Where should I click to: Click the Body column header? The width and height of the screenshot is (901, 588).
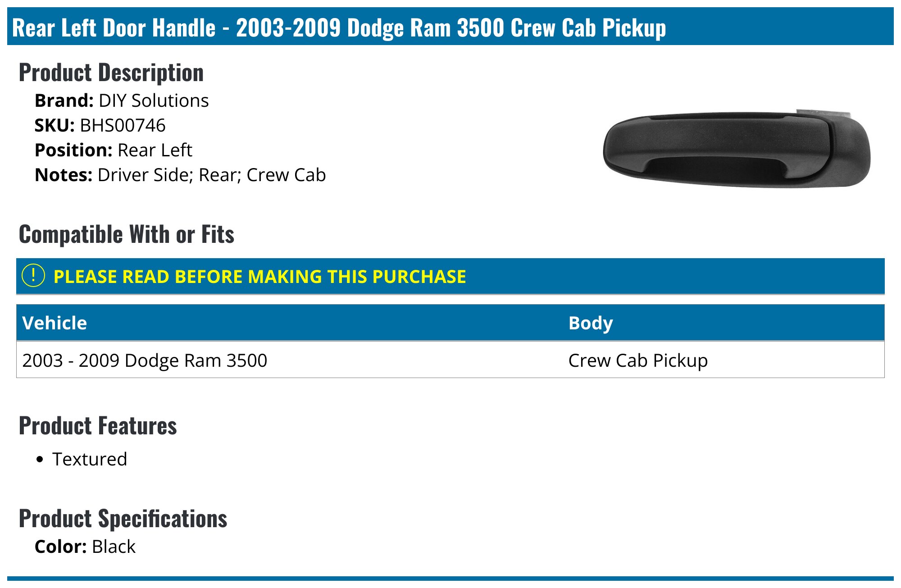pos(590,323)
